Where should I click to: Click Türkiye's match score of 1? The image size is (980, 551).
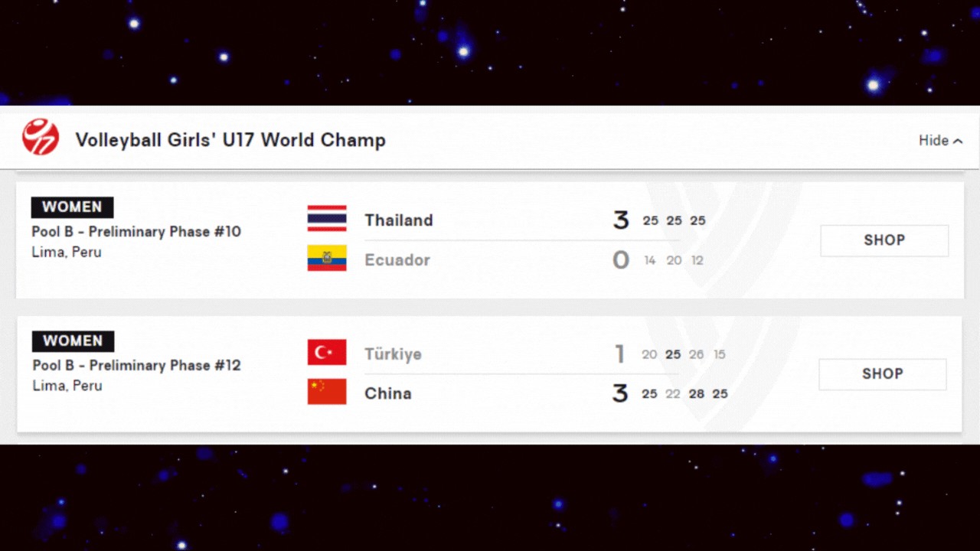pos(620,354)
